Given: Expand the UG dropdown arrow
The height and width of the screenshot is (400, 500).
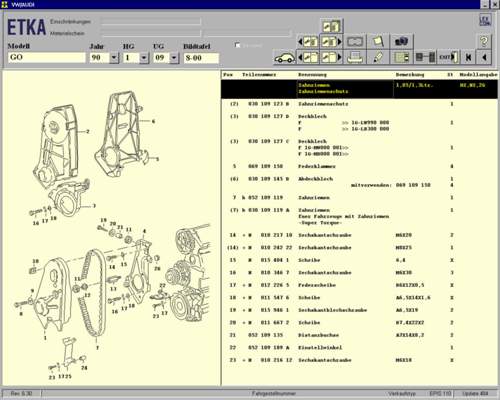Looking at the screenshot, I should (174, 58).
